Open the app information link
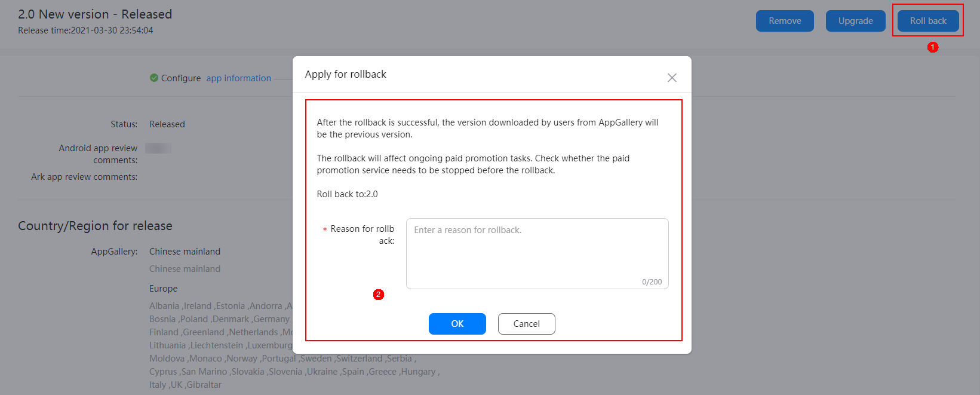 click(x=239, y=78)
